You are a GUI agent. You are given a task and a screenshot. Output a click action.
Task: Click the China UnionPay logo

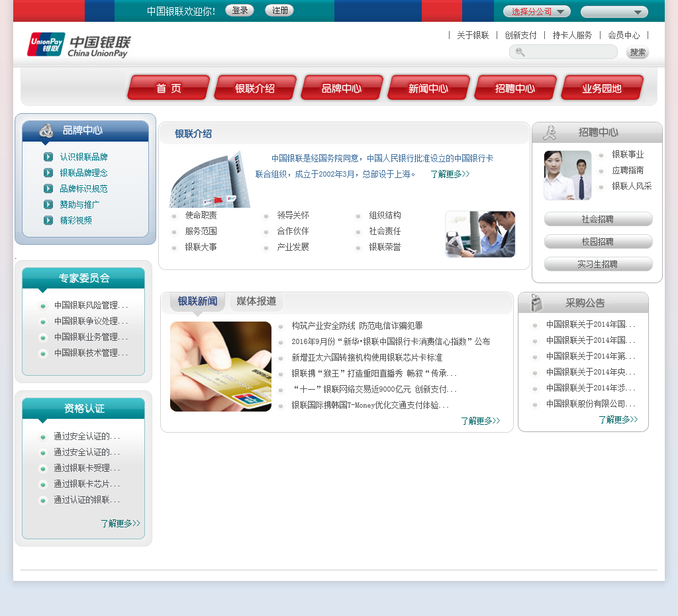pyautogui.click(x=79, y=45)
